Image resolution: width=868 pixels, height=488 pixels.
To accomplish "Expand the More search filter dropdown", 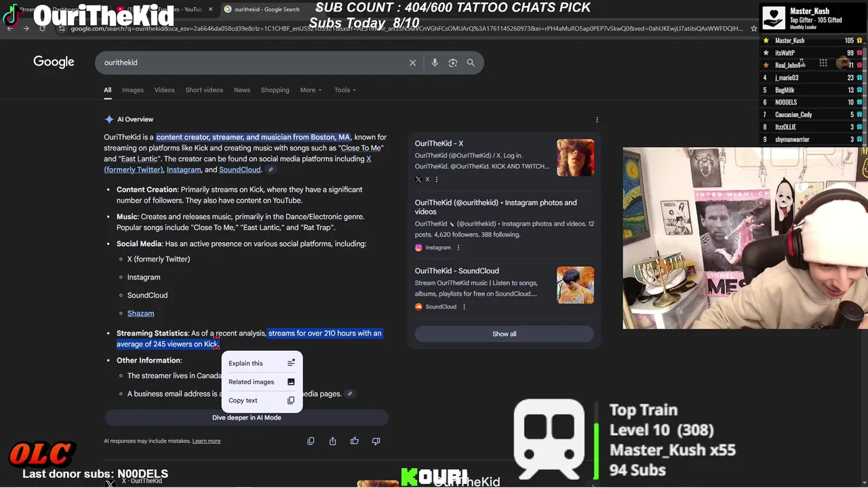I will pyautogui.click(x=311, y=90).
